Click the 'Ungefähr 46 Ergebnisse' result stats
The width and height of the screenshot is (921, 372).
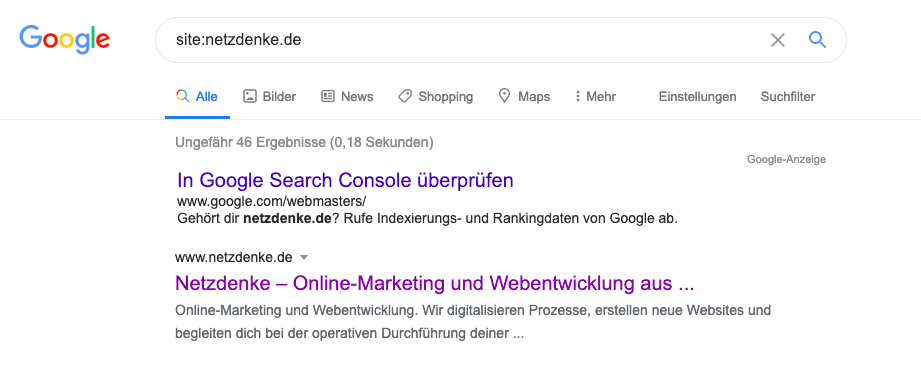click(x=304, y=142)
